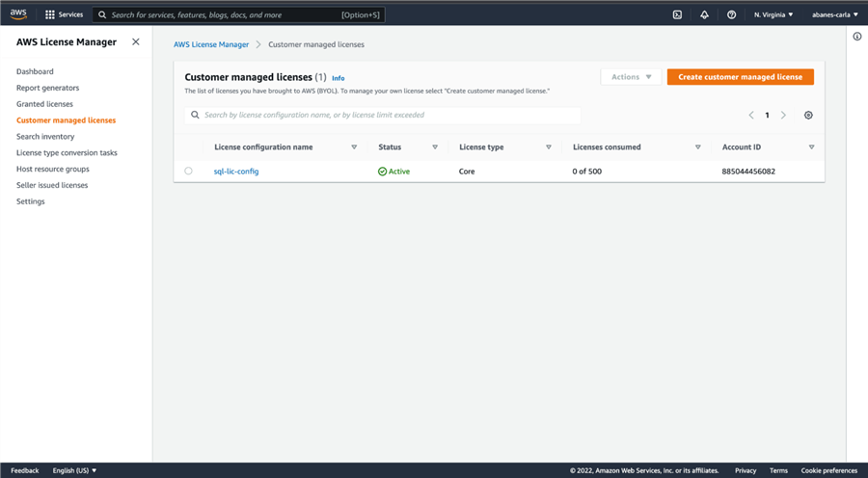Change language from English (US)
The image size is (868, 478).
pos(74,471)
